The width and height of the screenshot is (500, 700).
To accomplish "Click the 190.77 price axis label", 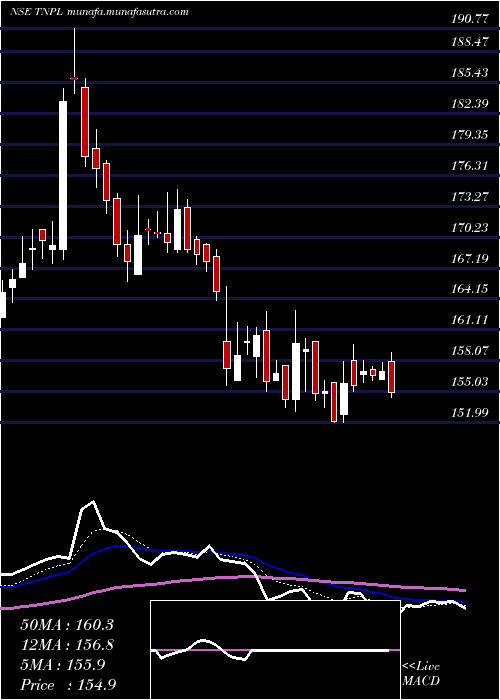I will (470, 19).
